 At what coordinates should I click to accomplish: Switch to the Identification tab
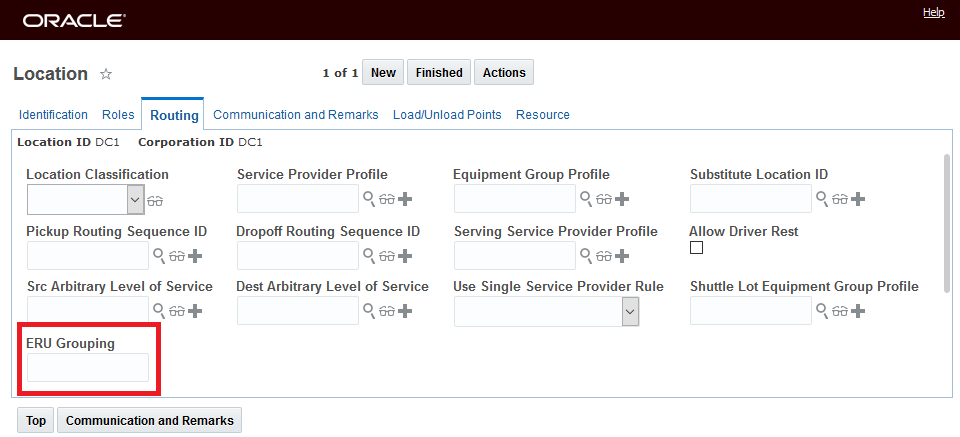tap(53, 115)
